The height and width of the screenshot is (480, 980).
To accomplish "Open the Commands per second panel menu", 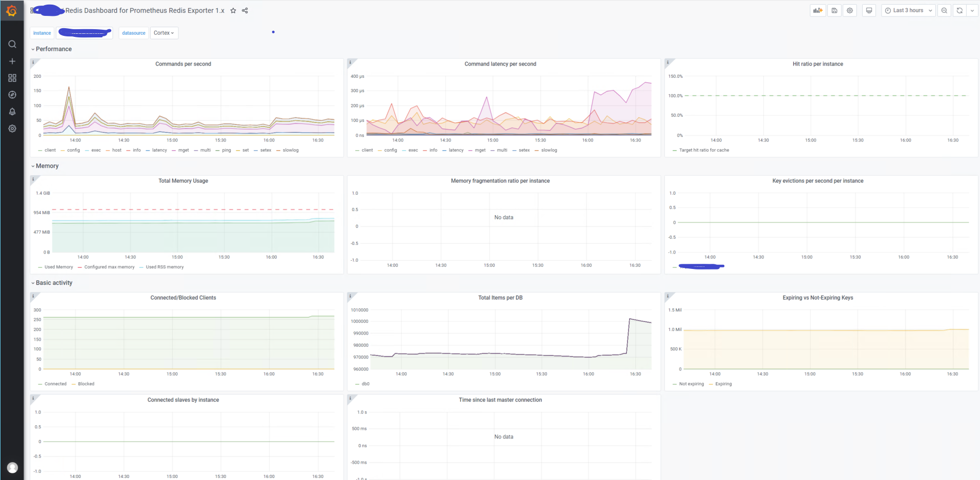I will [x=183, y=64].
